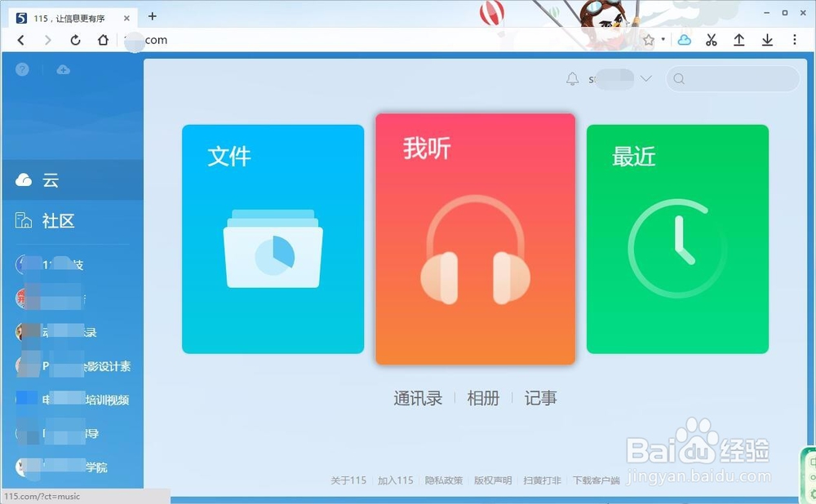The height and width of the screenshot is (504, 816).
Task: Open downloads with the download arrow icon
Action: click(x=767, y=40)
